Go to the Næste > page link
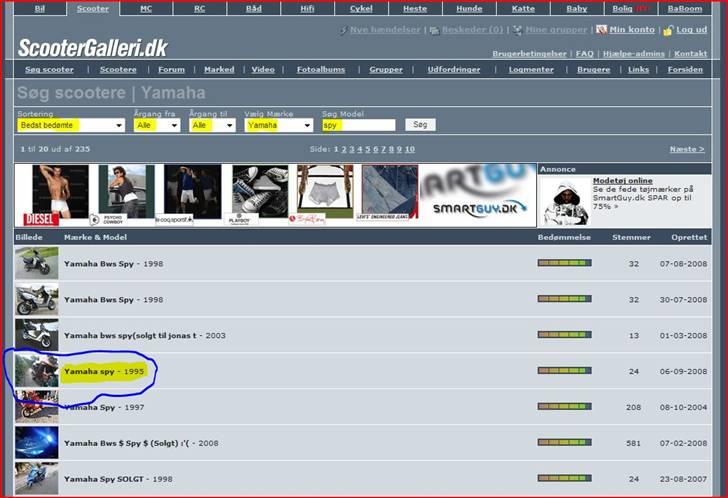Screen dimensions: 728x498 pos(686,149)
